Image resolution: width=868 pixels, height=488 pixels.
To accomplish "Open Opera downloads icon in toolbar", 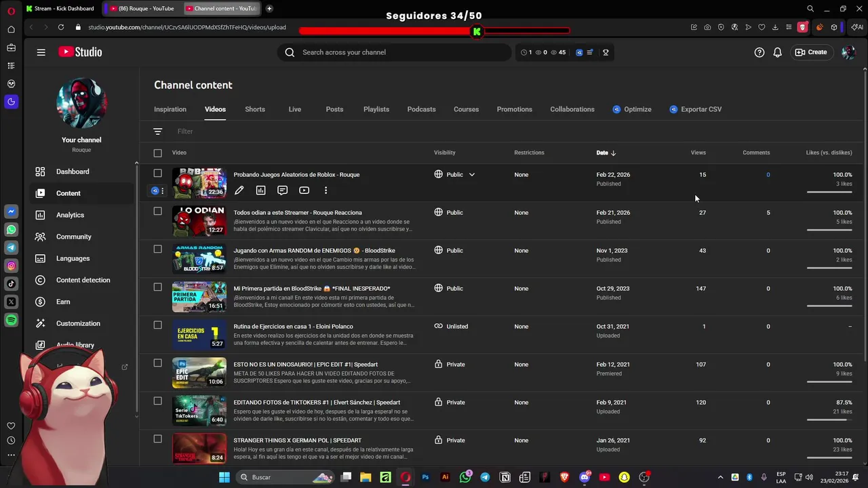I will [775, 27].
